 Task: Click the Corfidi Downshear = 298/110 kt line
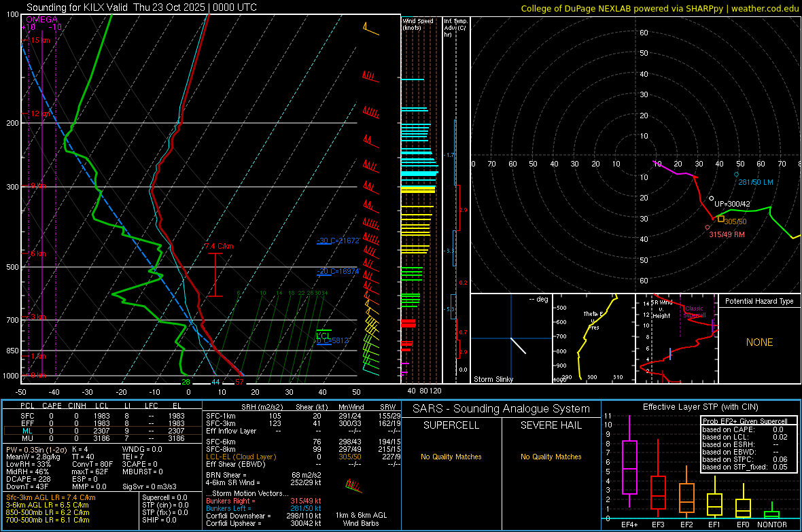point(264,516)
